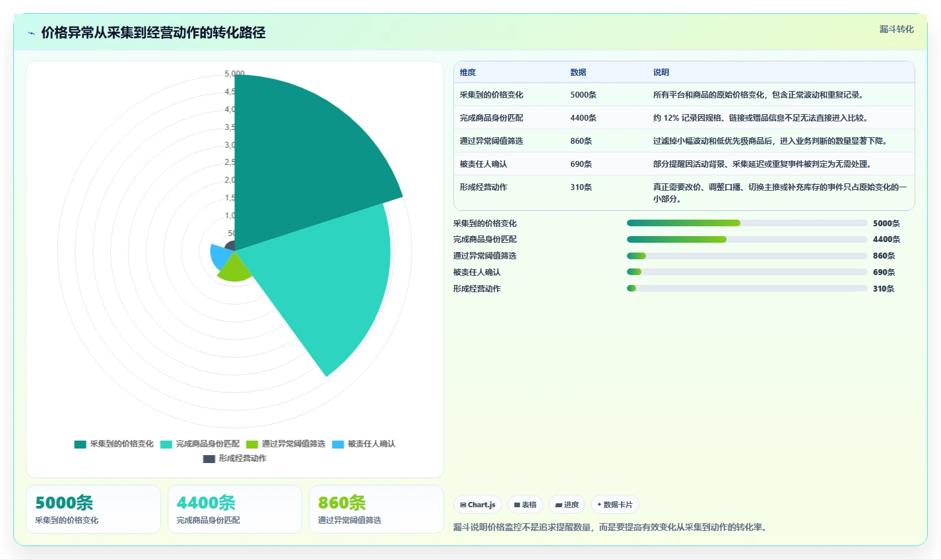Click the 5000条 value after the progress bar
941x560 pixels.
(x=886, y=224)
